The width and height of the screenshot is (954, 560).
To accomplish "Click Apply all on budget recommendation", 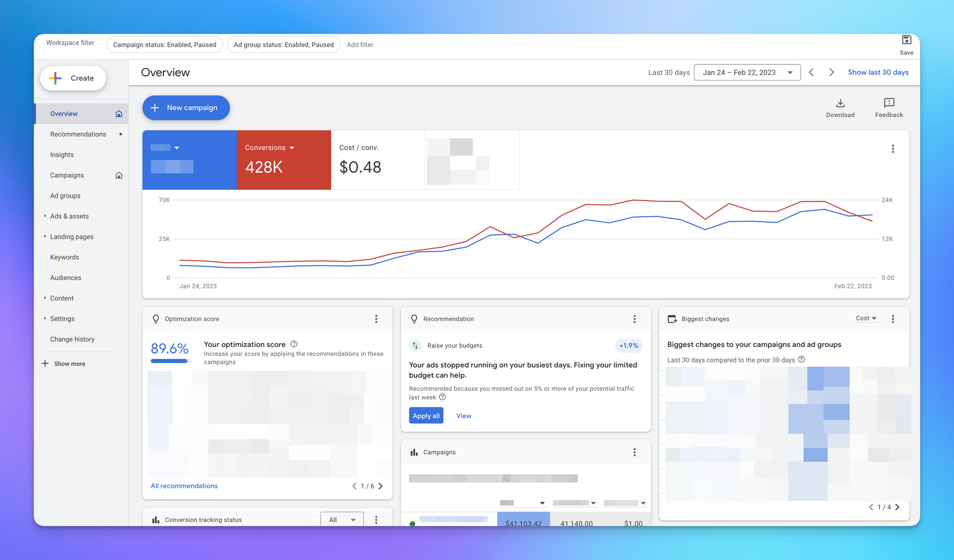I will (426, 415).
